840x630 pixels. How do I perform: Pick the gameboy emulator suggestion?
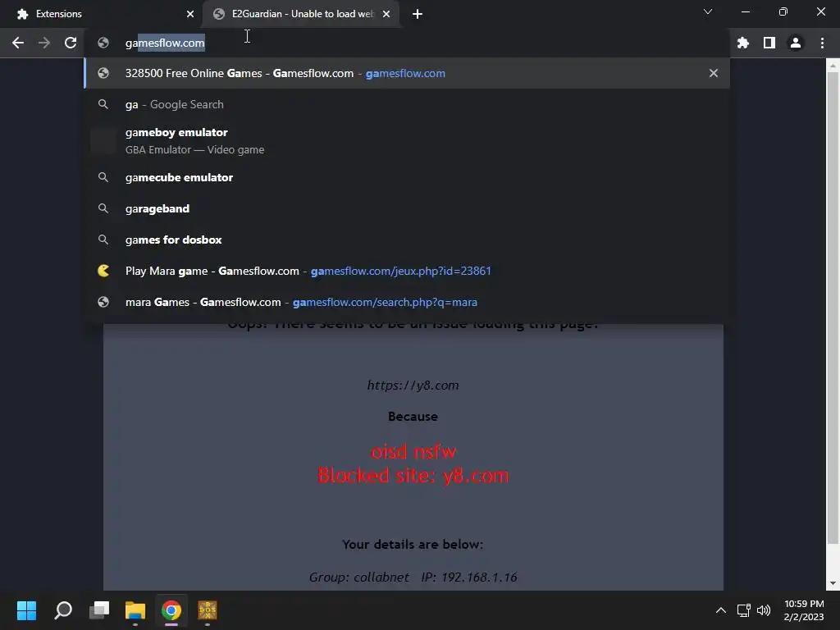[x=407, y=141]
